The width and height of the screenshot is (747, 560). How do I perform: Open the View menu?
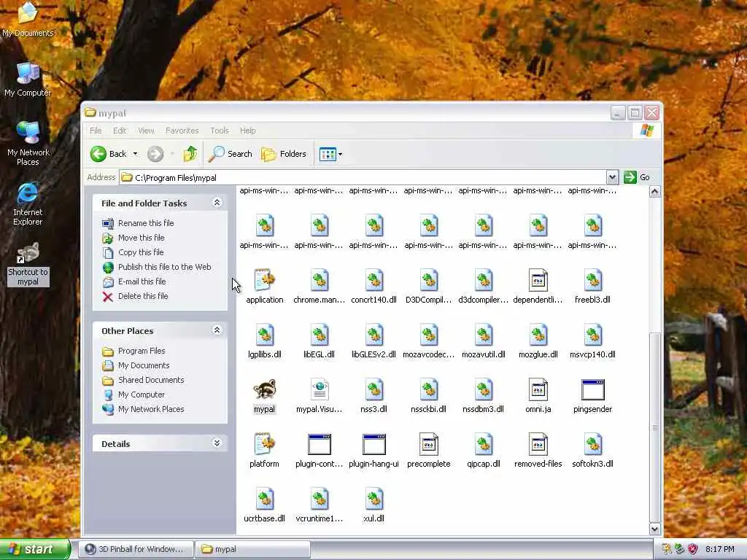[146, 131]
